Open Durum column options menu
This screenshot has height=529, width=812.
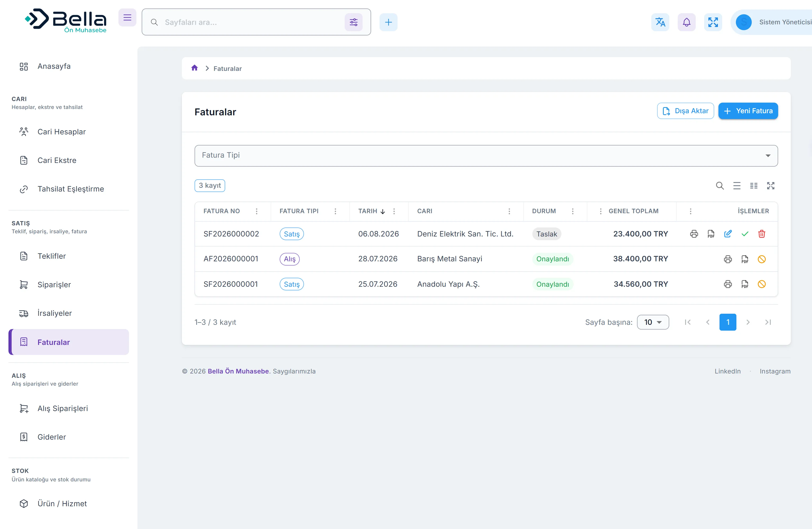tap(573, 211)
